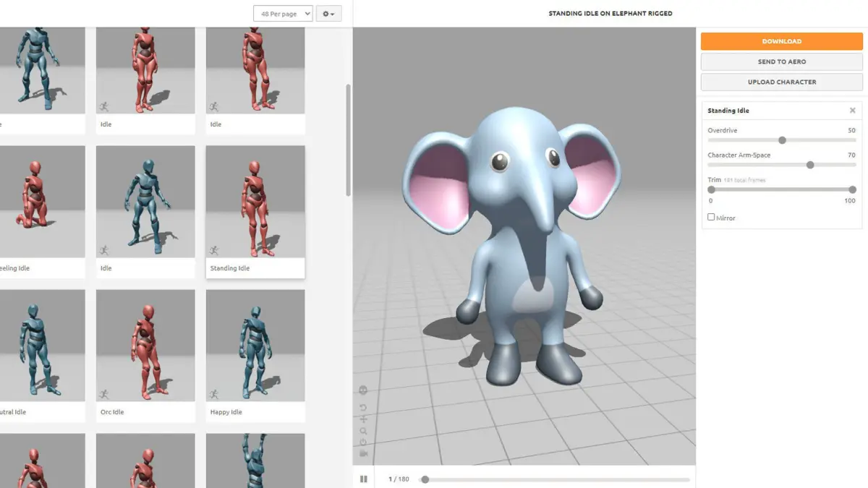Click the Overdrive slider handle
The width and height of the screenshot is (868, 488).
coord(782,140)
